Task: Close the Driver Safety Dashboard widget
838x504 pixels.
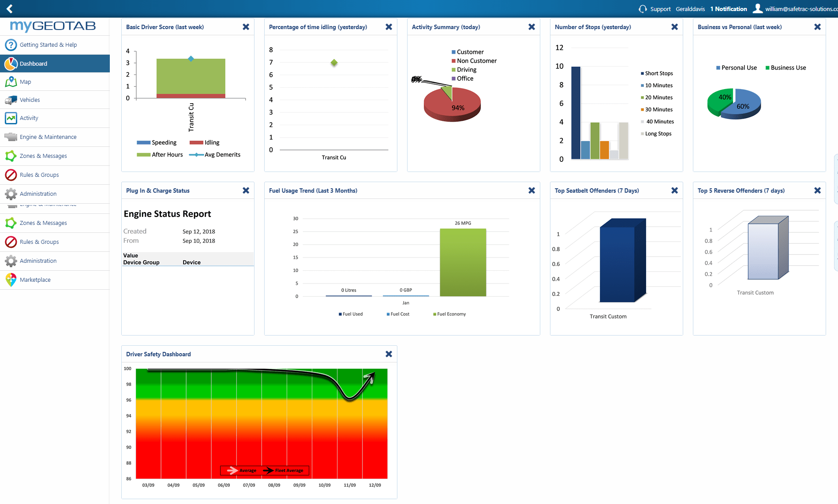Action: pos(389,354)
